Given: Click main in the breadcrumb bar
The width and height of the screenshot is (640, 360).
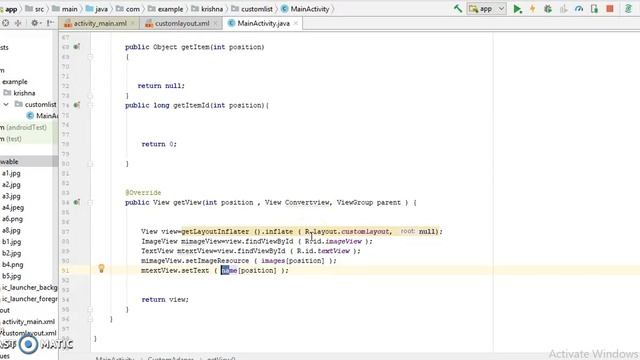Looking at the screenshot, I should click(65, 9).
